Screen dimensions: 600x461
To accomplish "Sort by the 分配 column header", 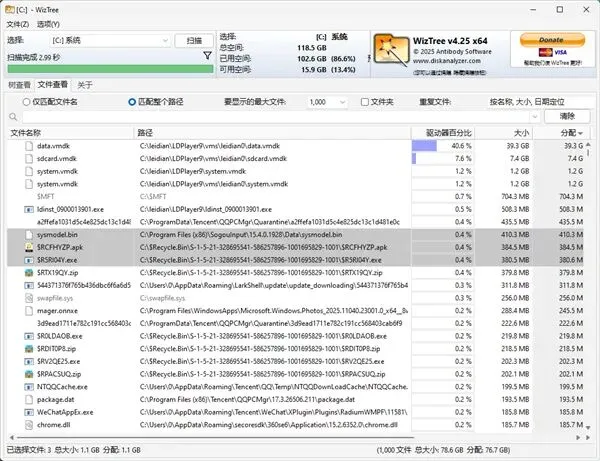I will click(561, 133).
